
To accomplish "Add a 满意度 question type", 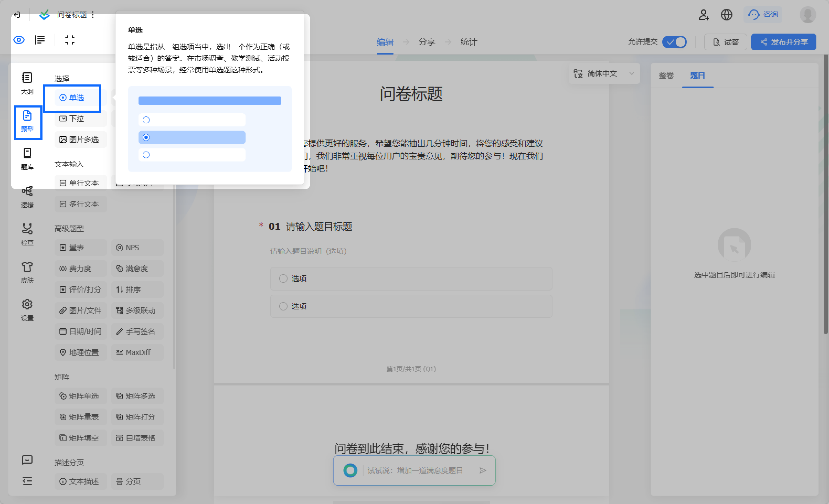I will click(x=137, y=269).
